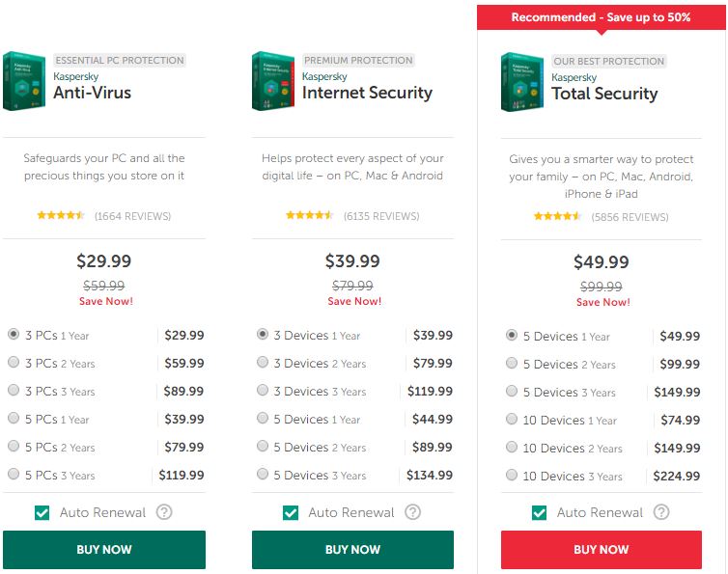
Task: Choose 3 Devices 3 Years at $119.99
Action: click(263, 391)
